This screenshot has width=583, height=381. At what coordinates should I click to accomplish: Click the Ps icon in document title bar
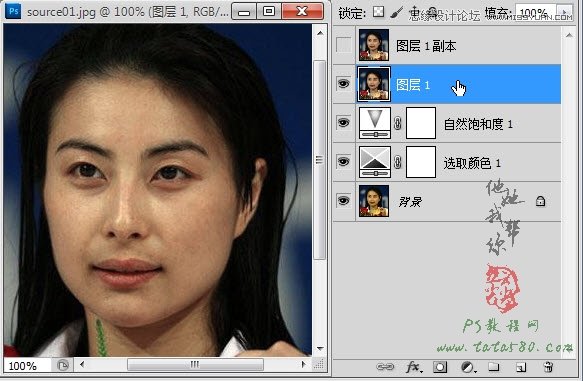(13, 11)
